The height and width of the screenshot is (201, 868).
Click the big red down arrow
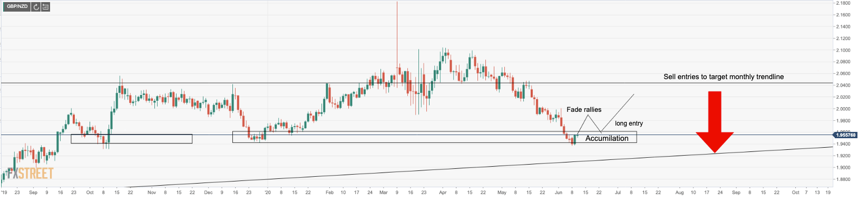tap(715, 122)
